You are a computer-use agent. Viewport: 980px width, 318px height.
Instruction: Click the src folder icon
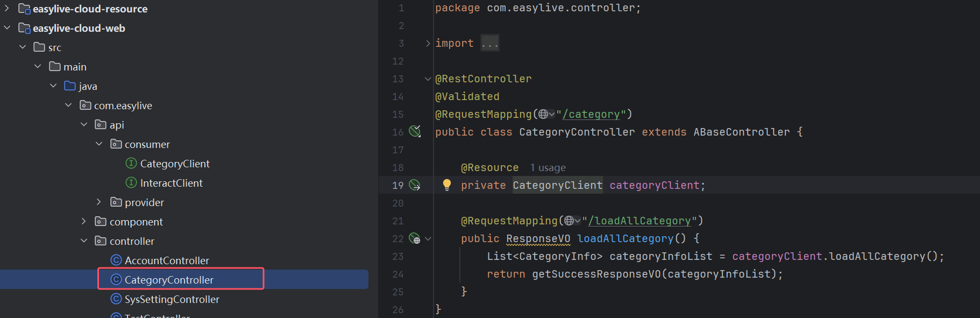[x=39, y=47]
